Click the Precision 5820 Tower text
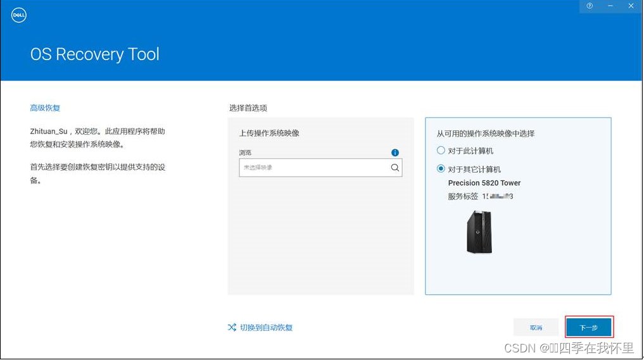This screenshot has height=360, width=644. (484, 183)
